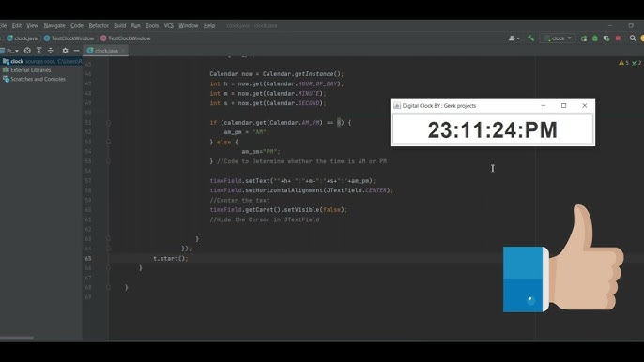Select the clock sources root tree item
The width and height of the screenshot is (644, 362).
41,61
